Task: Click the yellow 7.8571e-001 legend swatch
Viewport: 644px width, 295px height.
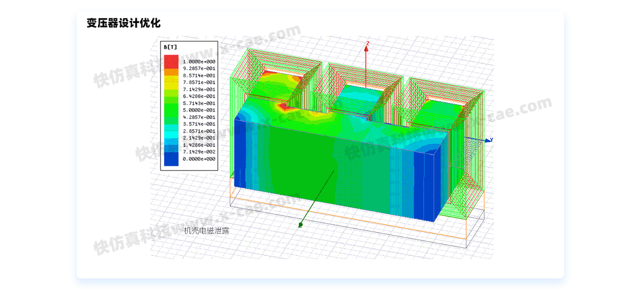Action: [x=171, y=83]
